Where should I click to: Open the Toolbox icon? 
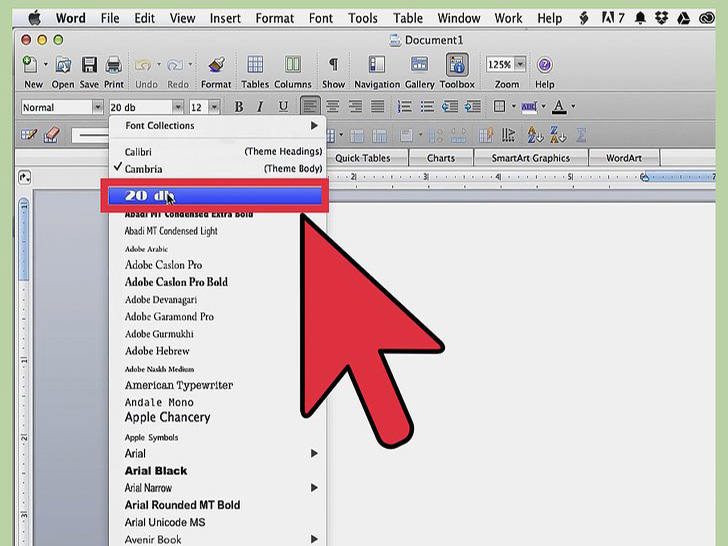point(457,65)
